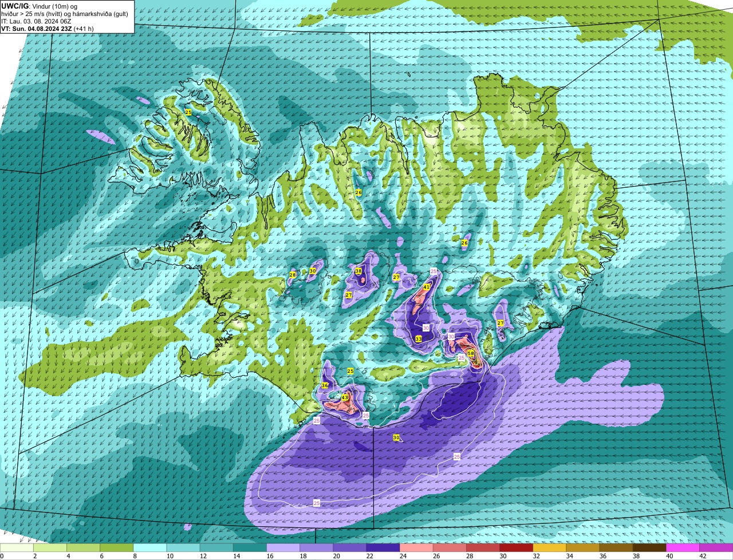Click the 'VT: Sun. 04.08.2024 23Z (+41 h)' line
Image resolution: width=733 pixels, height=560 pixels.
point(48,28)
